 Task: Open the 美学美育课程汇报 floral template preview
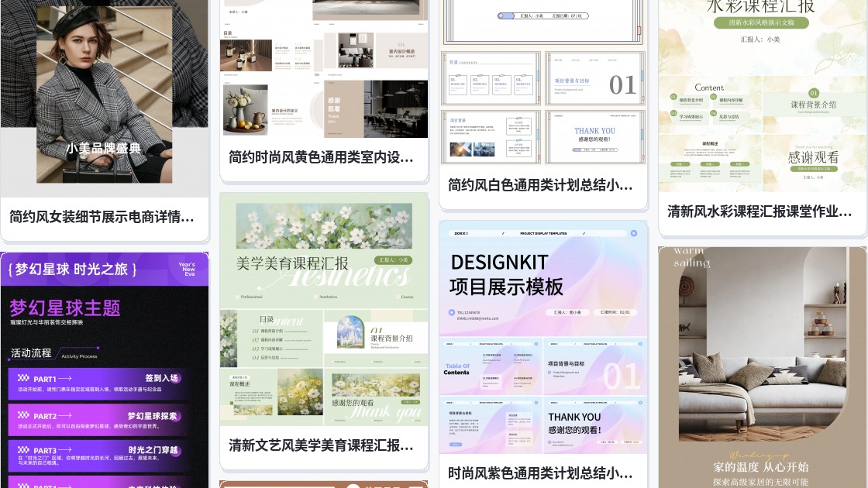(x=324, y=310)
